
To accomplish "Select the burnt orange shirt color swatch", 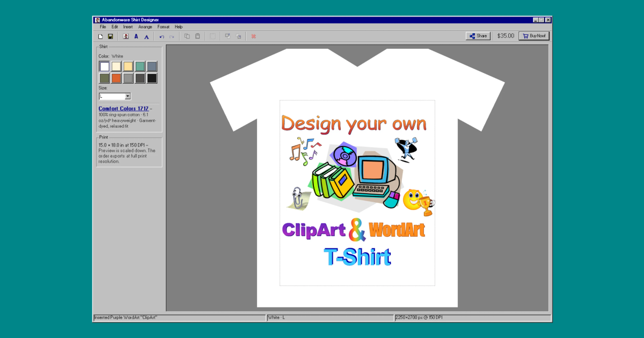I will pyautogui.click(x=116, y=78).
